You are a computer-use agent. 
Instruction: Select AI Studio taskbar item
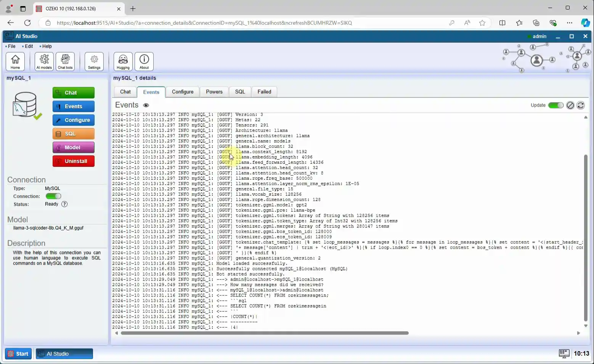tap(64, 354)
